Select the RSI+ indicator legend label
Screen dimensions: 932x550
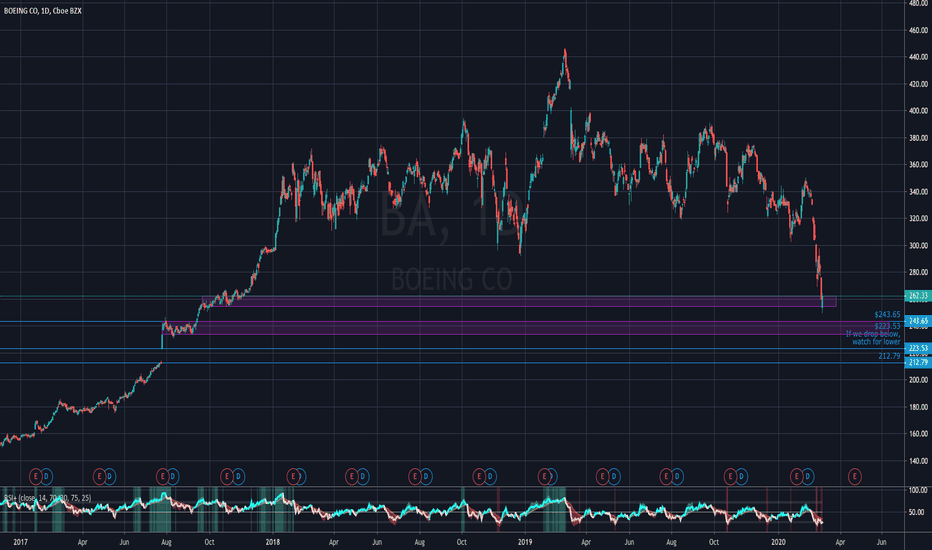[x=48, y=498]
